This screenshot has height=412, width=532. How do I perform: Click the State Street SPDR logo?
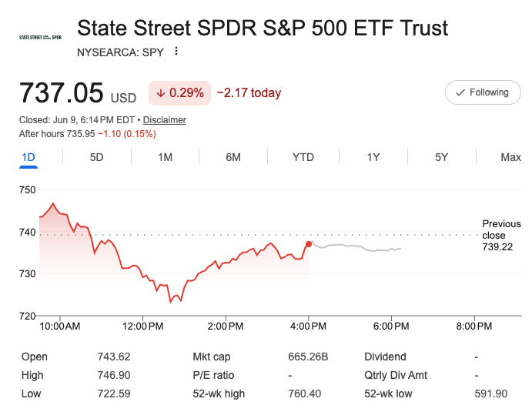[x=40, y=37]
